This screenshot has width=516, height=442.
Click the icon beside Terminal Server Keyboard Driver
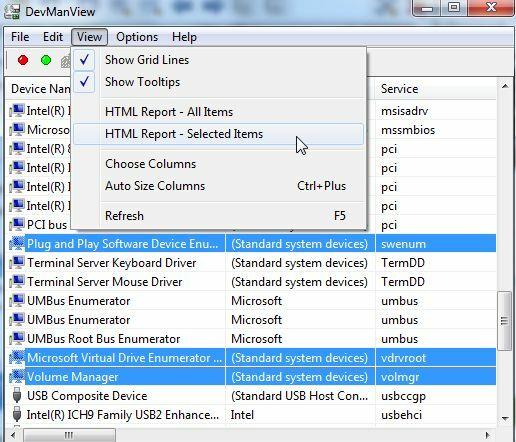pyautogui.click(x=17, y=263)
